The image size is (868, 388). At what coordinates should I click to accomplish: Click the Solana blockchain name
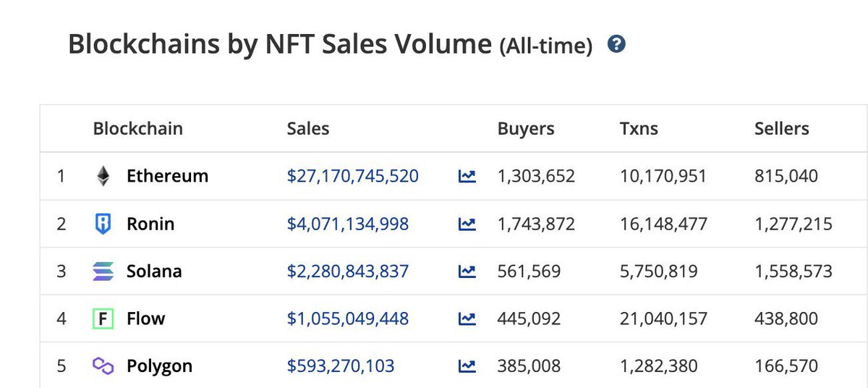pyautogui.click(x=154, y=271)
